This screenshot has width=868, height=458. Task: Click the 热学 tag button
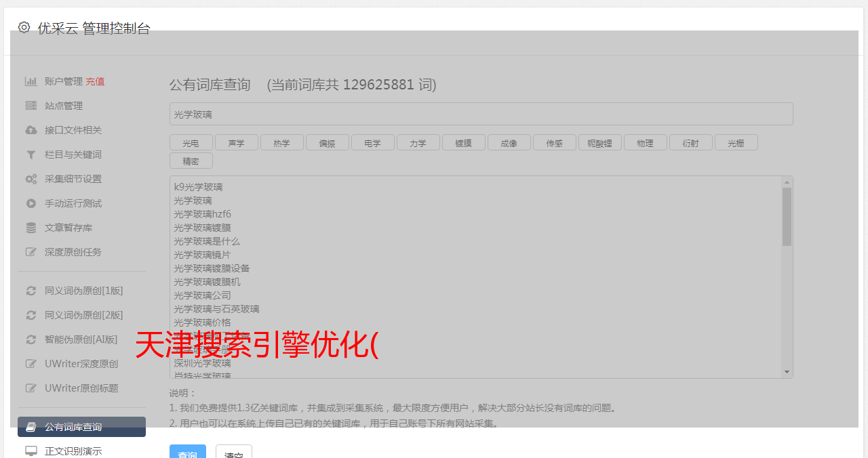(281, 142)
